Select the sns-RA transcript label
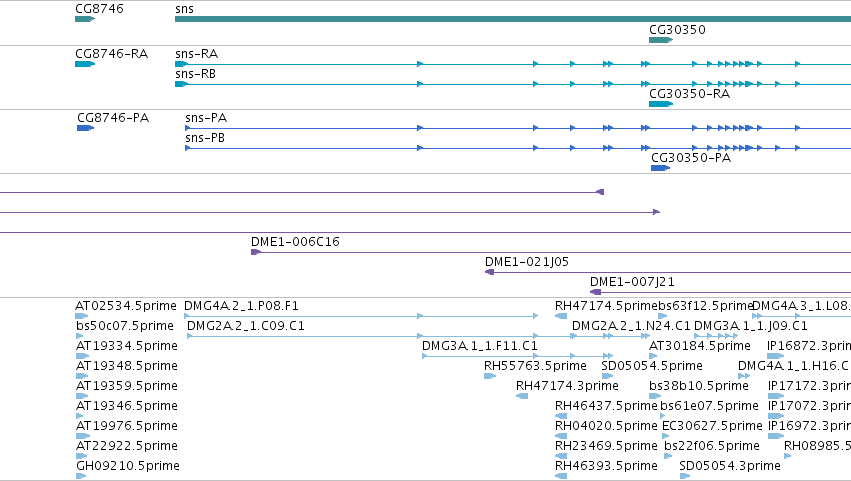Image resolution: width=851 pixels, height=481 pixels. (x=196, y=54)
